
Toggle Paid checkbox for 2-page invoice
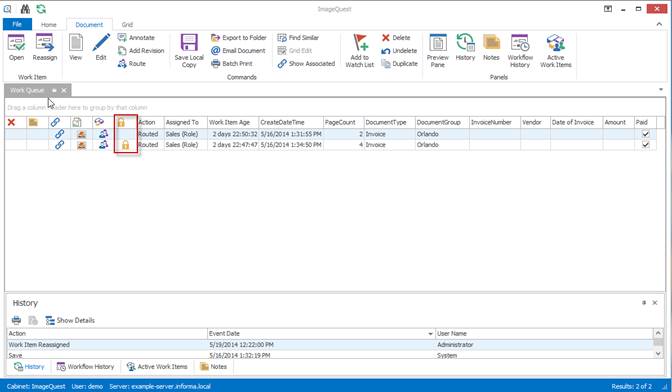click(x=645, y=134)
